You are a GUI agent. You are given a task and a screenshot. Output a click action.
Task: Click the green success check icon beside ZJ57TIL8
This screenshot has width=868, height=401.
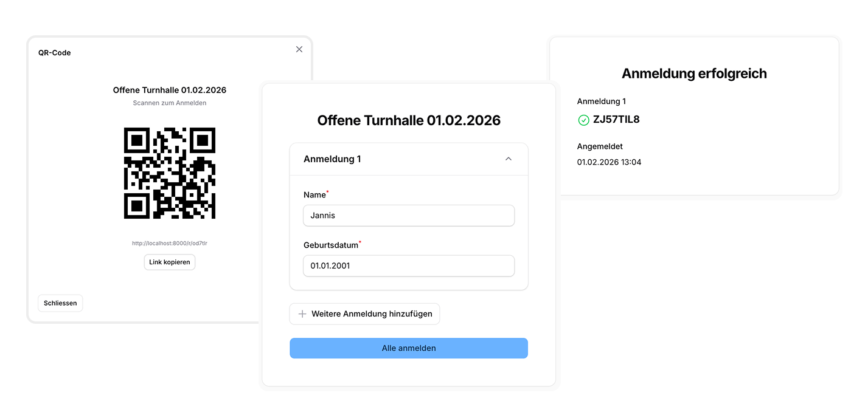click(x=583, y=119)
